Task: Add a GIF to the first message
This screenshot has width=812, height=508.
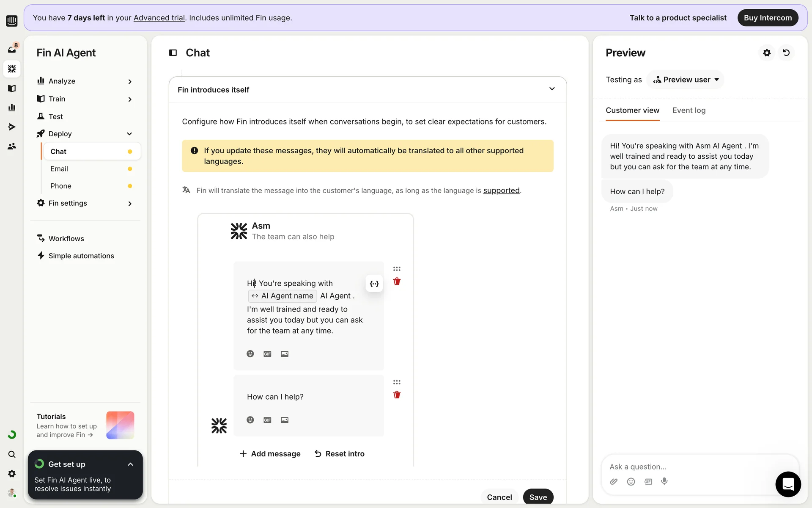Action: click(267, 354)
